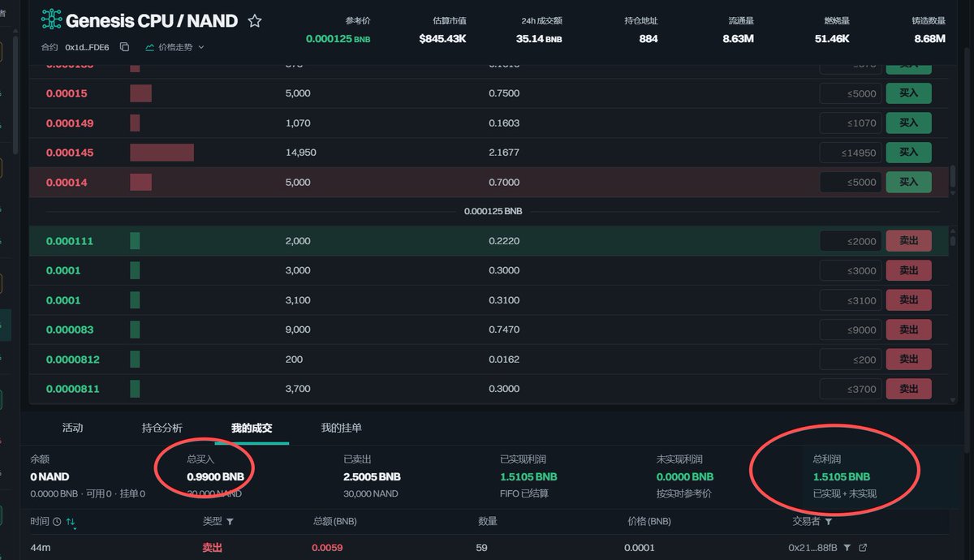Image resolution: width=974 pixels, height=560 pixels.
Task: Click bid price 0.0000812
Action: tap(73, 360)
